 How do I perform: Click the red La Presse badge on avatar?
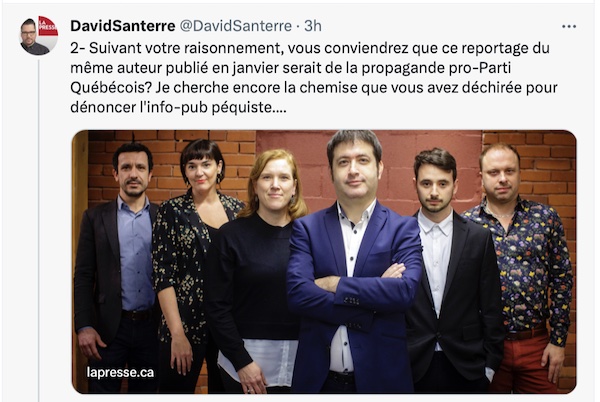point(48,25)
